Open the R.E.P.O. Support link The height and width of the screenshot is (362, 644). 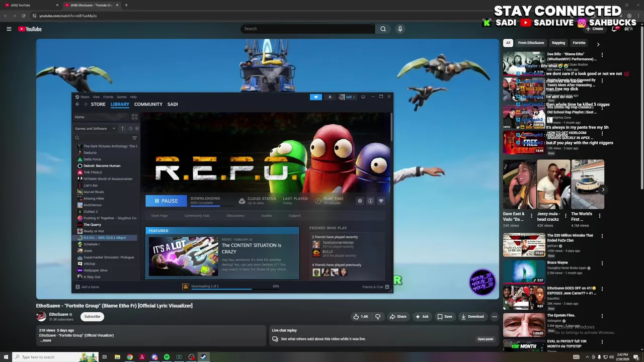tap(294, 216)
